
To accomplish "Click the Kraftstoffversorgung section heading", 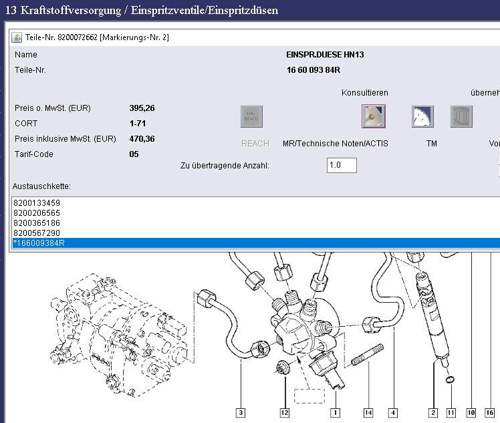I will [x=142, y=10].
